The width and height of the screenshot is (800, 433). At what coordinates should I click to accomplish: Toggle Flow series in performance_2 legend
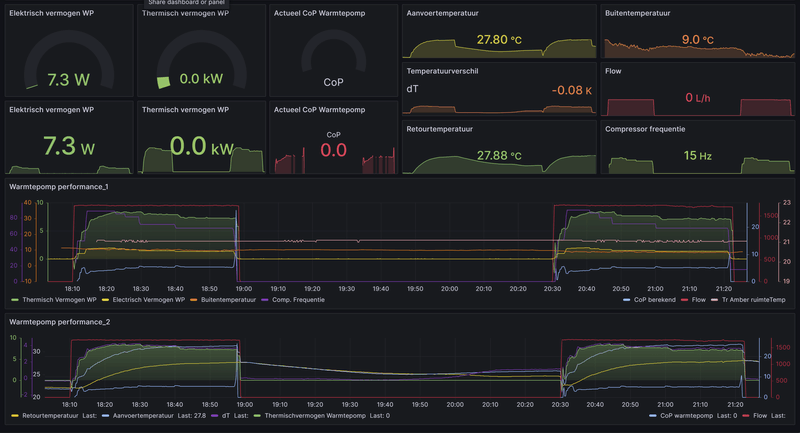(x=760, y=416)
